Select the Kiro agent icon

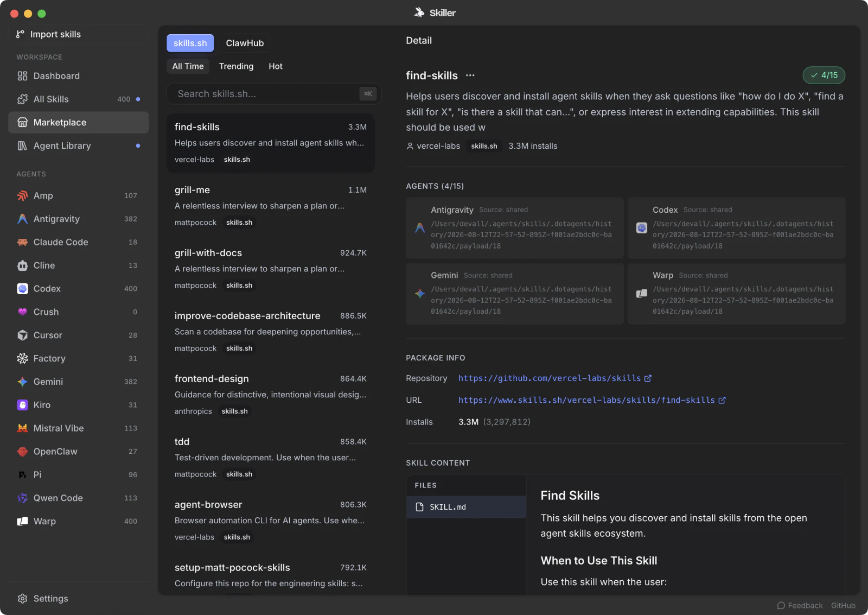(22, 405)
